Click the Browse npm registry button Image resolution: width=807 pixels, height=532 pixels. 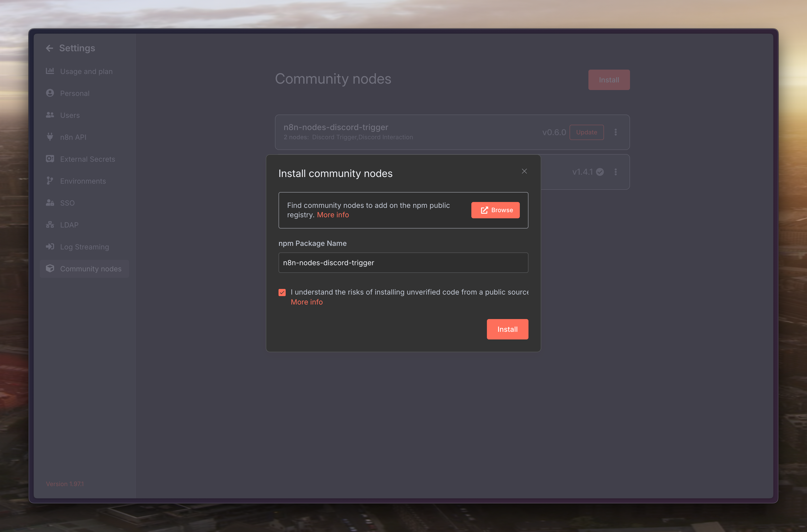click(495, 210)
